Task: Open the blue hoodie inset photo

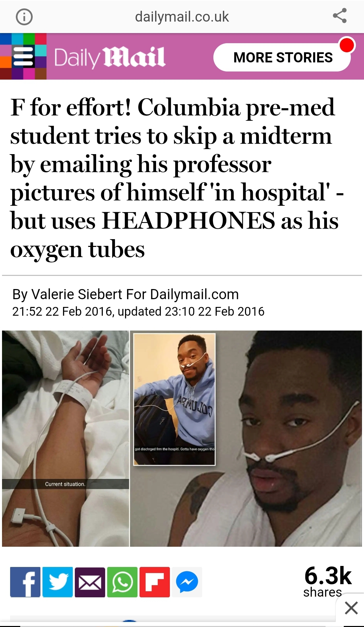Action: point(174,399)
